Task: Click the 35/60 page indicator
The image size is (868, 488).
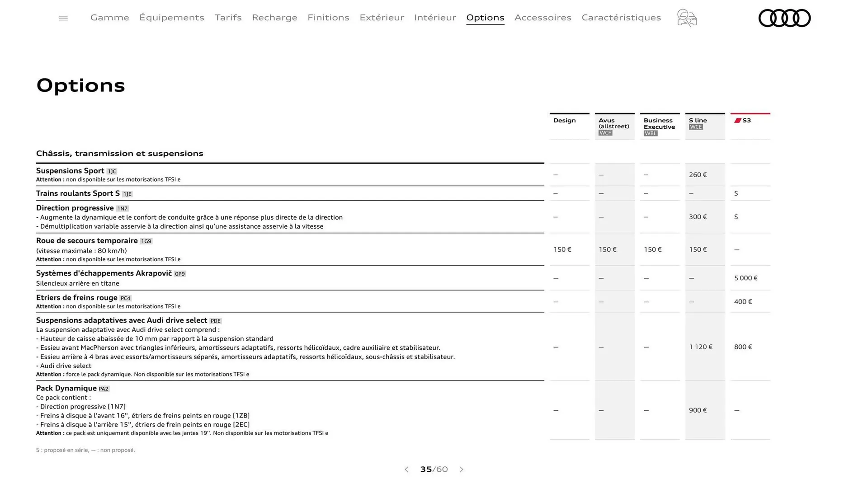Action: (434, 469)
